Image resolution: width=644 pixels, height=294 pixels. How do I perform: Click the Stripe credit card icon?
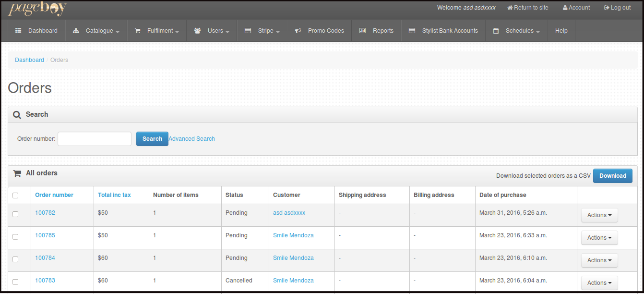tap(248, 31)
